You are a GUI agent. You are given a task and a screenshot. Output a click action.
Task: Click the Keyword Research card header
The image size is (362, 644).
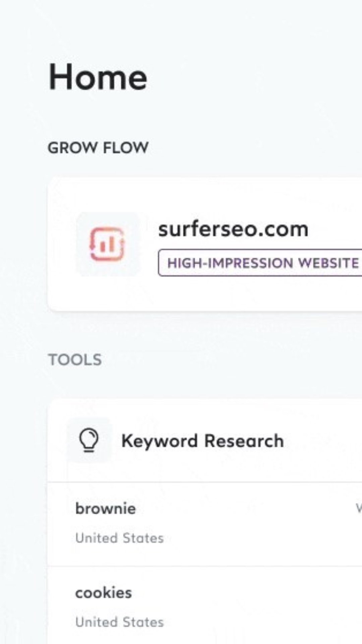tap(318, 441)
